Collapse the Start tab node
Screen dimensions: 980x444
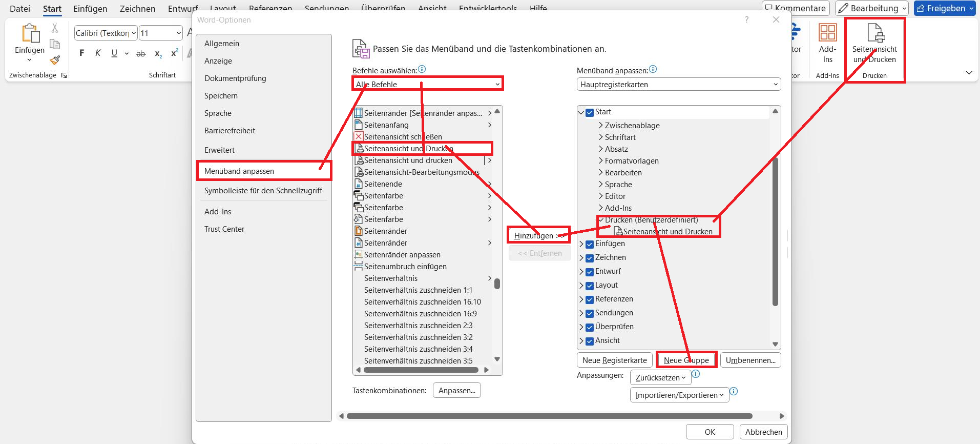(x=581, y=112)
